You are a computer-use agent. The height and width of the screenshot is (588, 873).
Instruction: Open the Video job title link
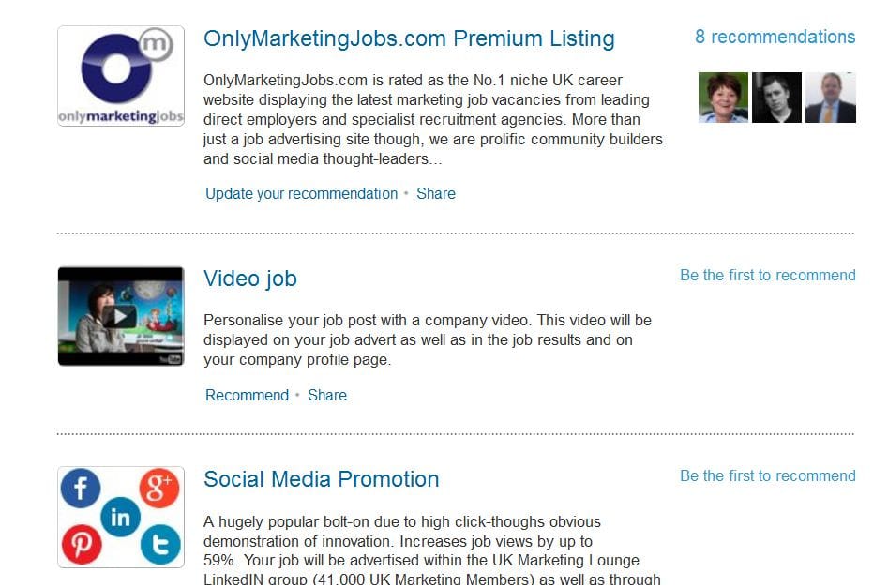click(250, 279)
